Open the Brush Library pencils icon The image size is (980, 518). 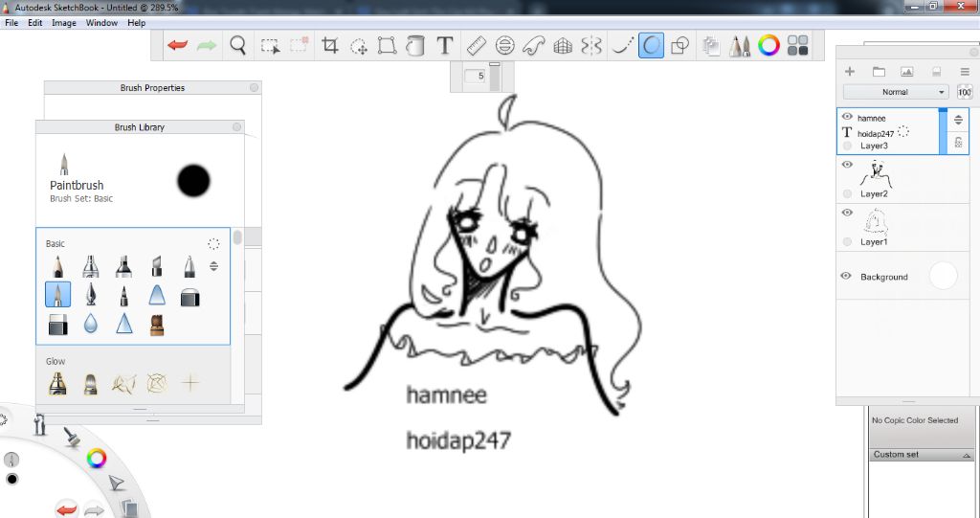[x=740, y=46]
